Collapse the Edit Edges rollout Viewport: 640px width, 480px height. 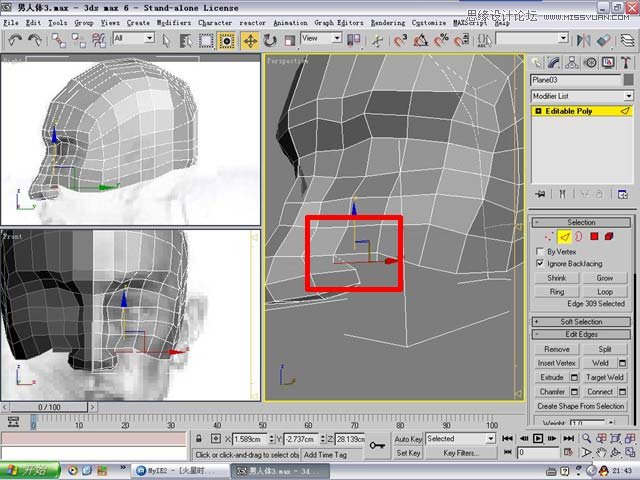pyautogui.click(x=581, y=334)
